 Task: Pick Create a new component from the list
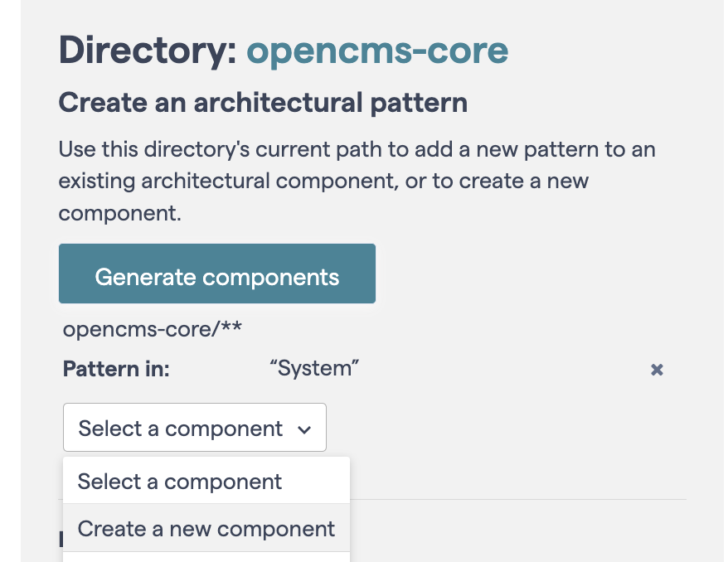pyautogui.click(x=205, y=527)
